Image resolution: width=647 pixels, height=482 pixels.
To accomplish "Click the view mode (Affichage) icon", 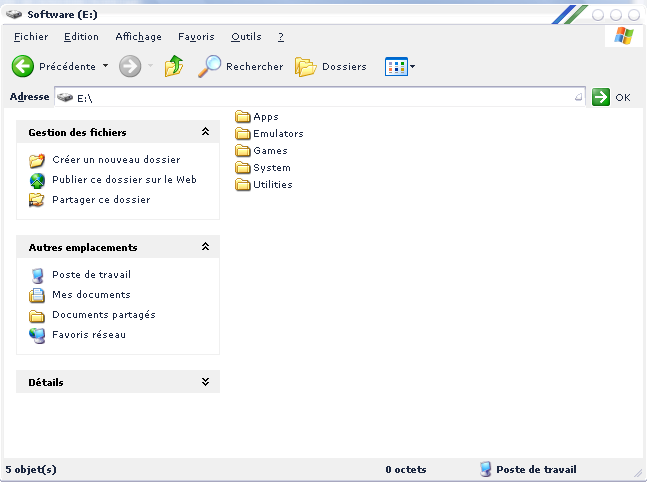I will (396, 67).
